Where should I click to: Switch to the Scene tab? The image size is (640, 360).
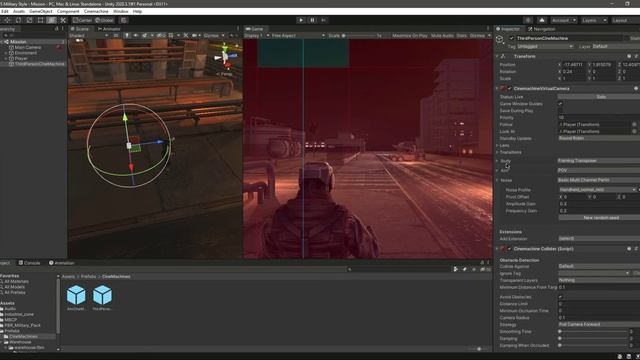pyautogui.click(x=80, y=29)
